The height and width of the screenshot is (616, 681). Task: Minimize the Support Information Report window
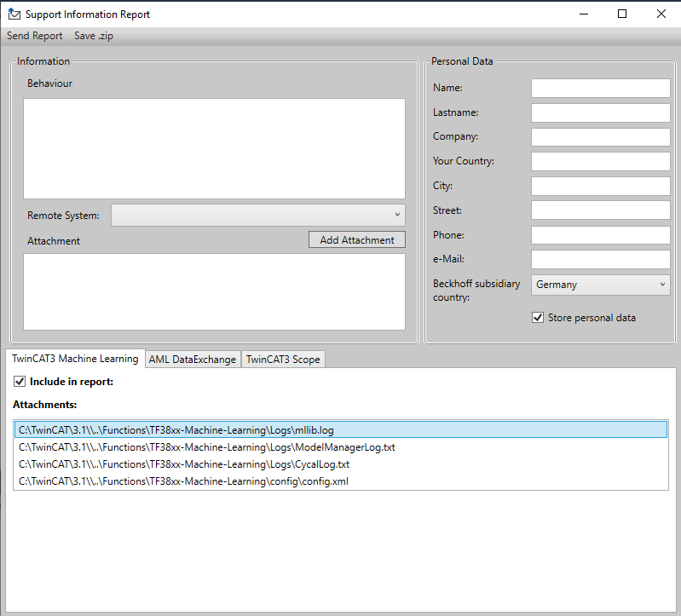(584, 14)
